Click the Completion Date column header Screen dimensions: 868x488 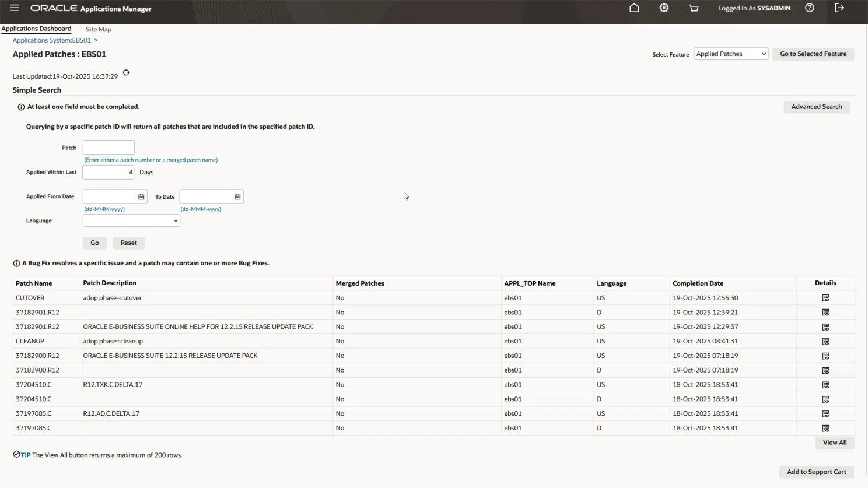[x=698, y=283]
